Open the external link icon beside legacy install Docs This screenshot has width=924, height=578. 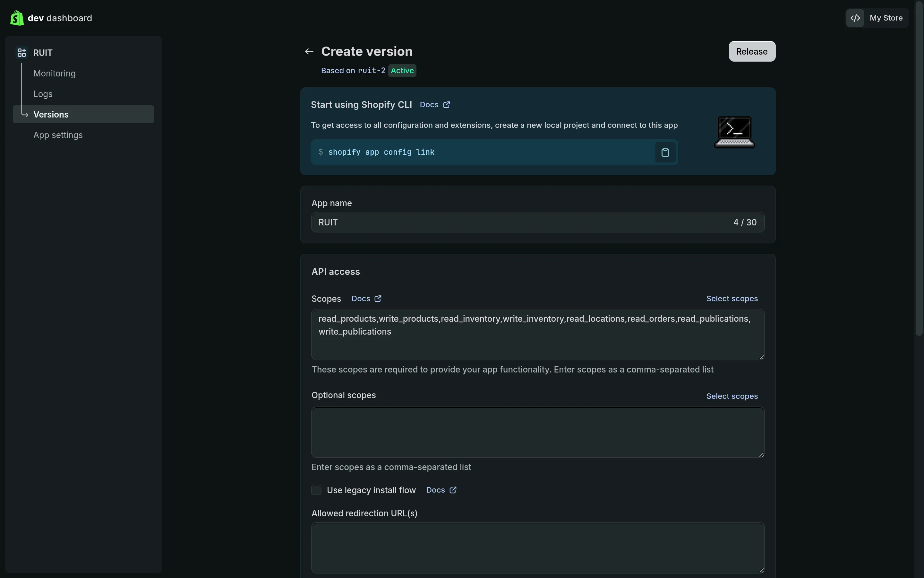pyautogui.click(x=453, y=490)
